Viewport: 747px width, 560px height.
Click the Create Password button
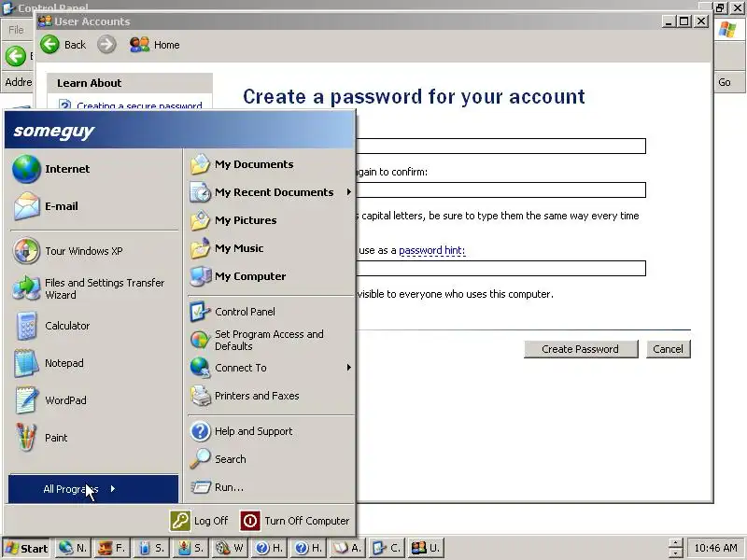point(581,349)
